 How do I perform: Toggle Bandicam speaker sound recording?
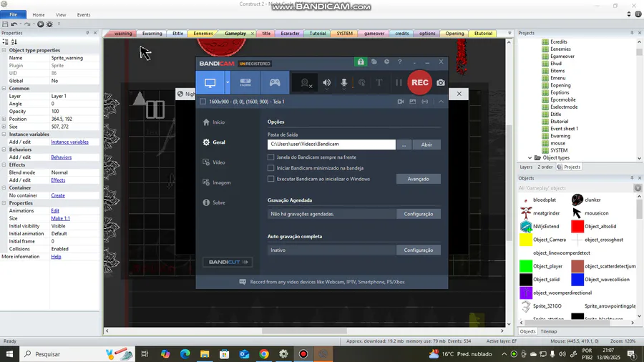coord(326,83)
